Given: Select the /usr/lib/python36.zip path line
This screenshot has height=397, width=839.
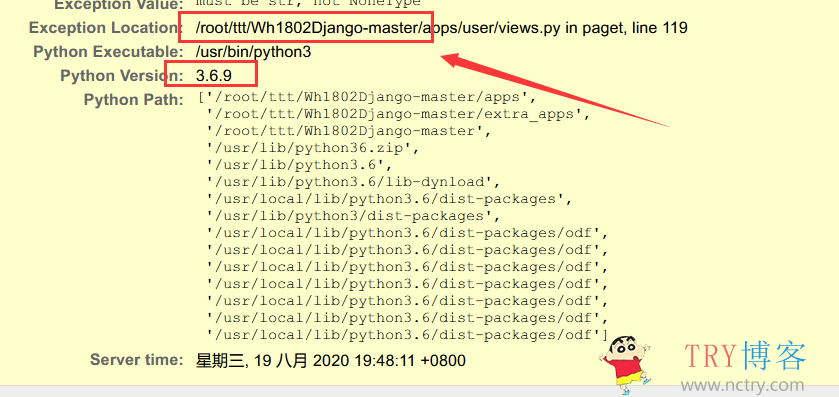Looking at the screenshot, I should (313, 148).
